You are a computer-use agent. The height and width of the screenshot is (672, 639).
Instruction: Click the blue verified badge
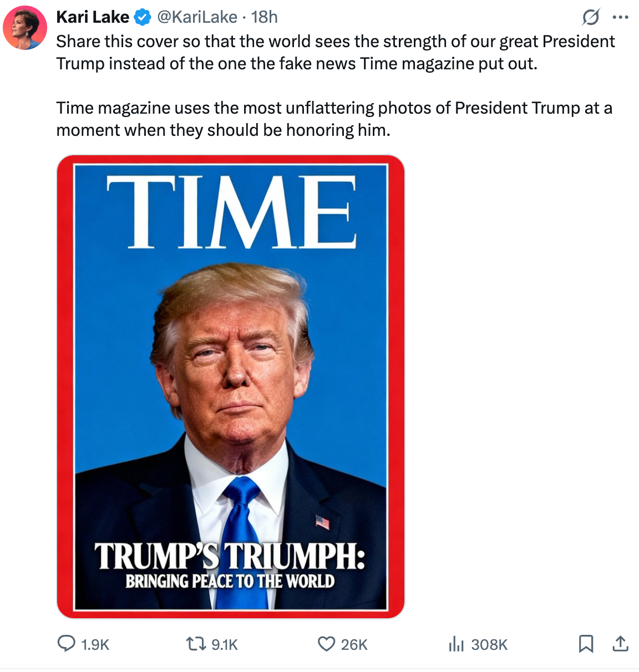tap(143, 18)
